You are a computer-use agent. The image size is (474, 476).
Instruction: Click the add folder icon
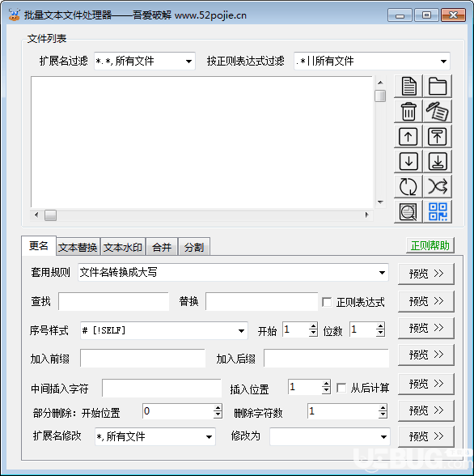tap(438, 87)
